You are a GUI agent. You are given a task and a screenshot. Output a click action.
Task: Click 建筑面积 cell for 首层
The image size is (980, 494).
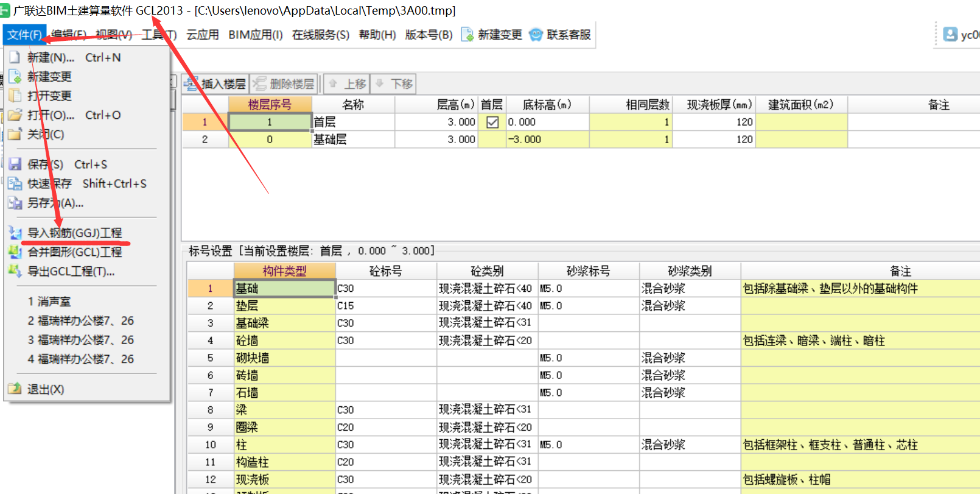(x=801, y=122)
